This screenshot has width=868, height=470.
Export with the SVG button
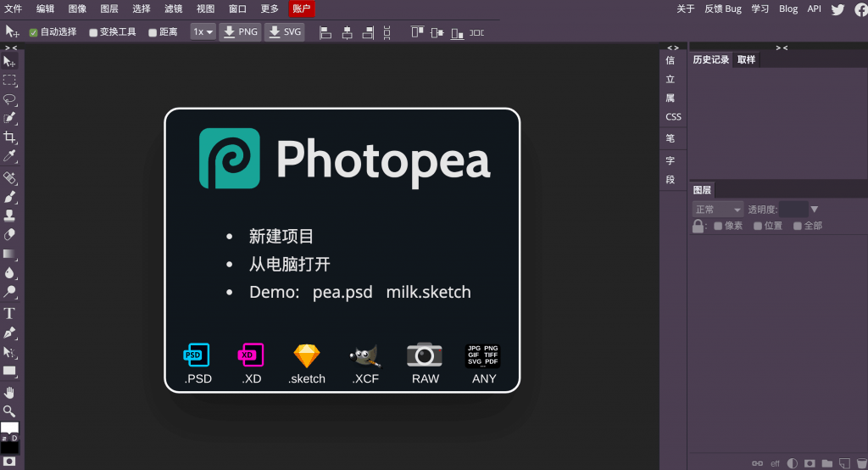(x=285, y=32)
